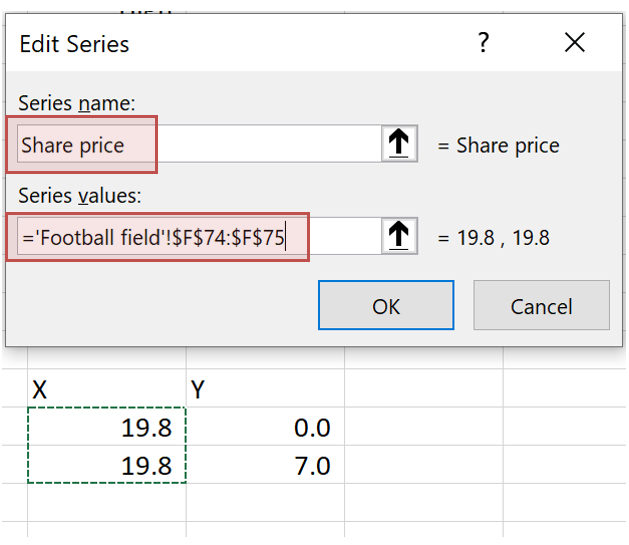
Task: Select the cell containing header X
Action: [x=106, y=389]
